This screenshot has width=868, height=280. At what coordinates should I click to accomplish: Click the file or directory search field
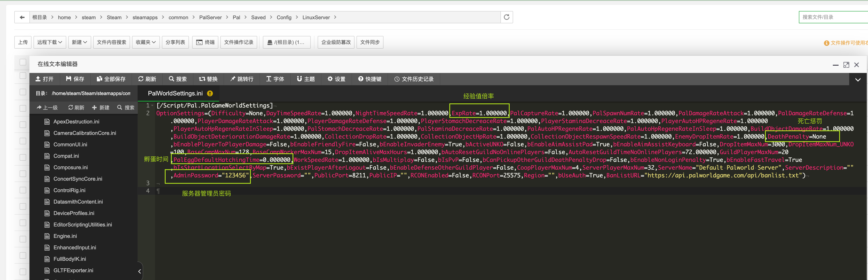pyautogui.click(x=832, y=17)
